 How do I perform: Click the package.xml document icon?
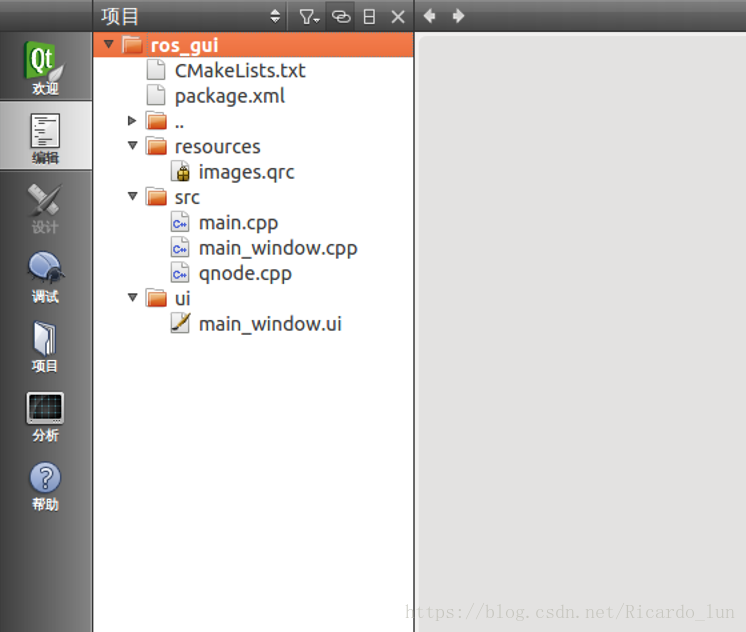156,95
